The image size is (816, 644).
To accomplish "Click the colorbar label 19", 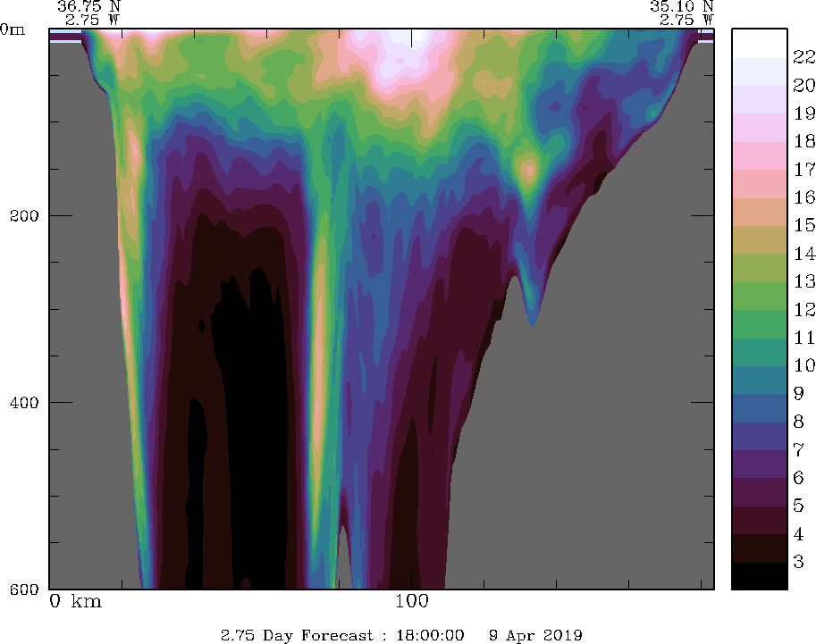I will [804, 113].
